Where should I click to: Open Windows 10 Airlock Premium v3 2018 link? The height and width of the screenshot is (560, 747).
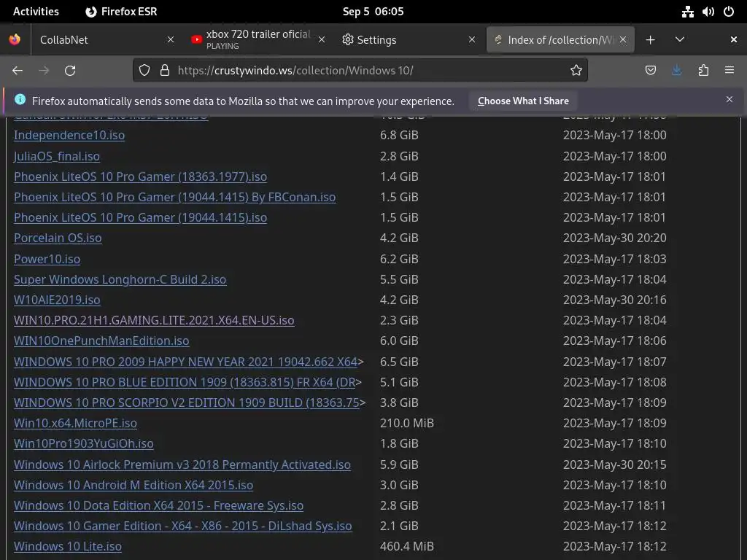tap(182, 464)
